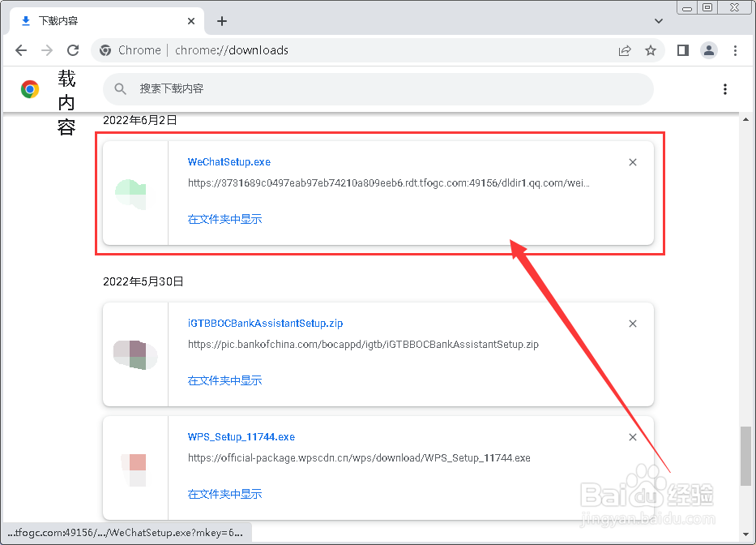Screen dimensions: 756x545
Task: Click the 2022年5月30日 date heading
Action: 143,281
